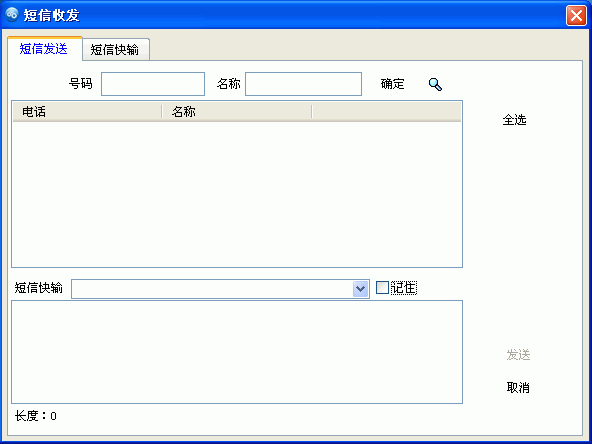Click the 电话 column header
The image size is (592, 444).
(x=88, y=112)
